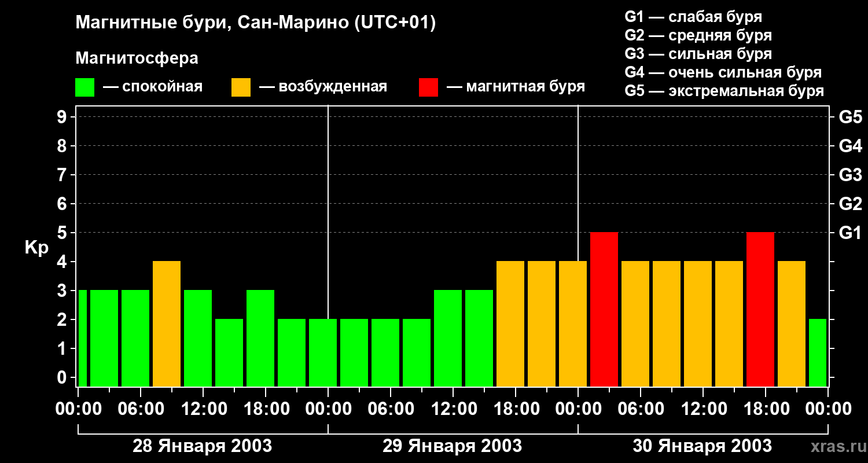Select the G2 — средняя буря line

pyautogui.click(x=698, y=35)
